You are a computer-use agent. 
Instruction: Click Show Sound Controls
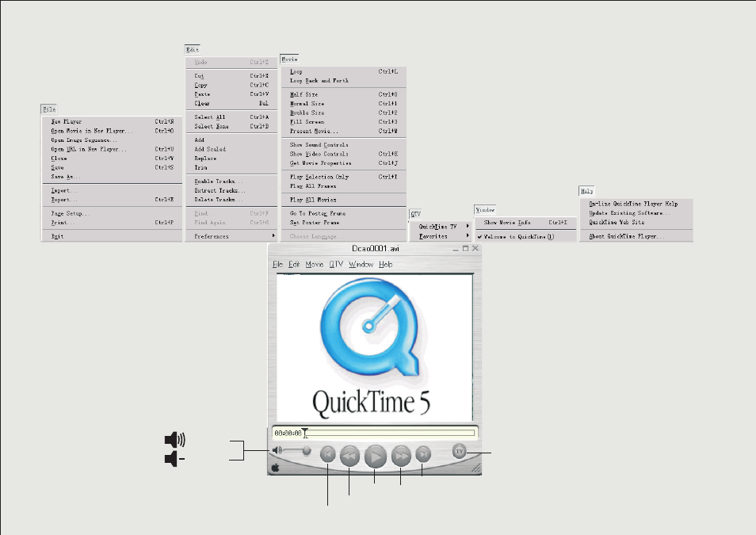tap(344, 145)
